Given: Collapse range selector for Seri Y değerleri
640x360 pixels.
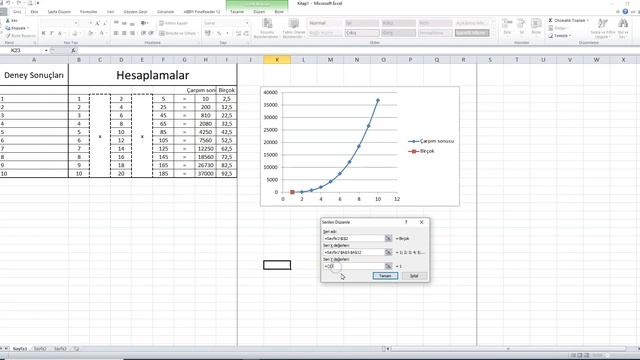Looking at the screenshot, I should (388, 266).
